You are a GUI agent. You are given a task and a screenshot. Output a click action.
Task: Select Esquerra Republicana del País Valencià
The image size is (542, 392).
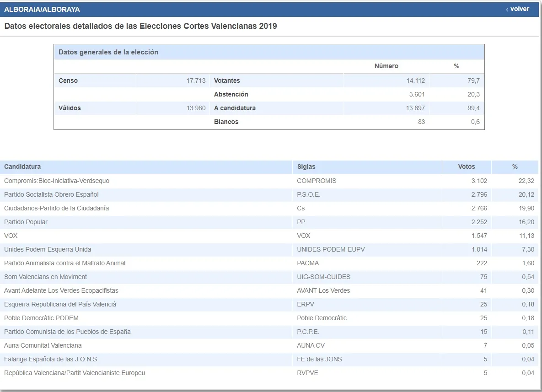tap(60, 304)
